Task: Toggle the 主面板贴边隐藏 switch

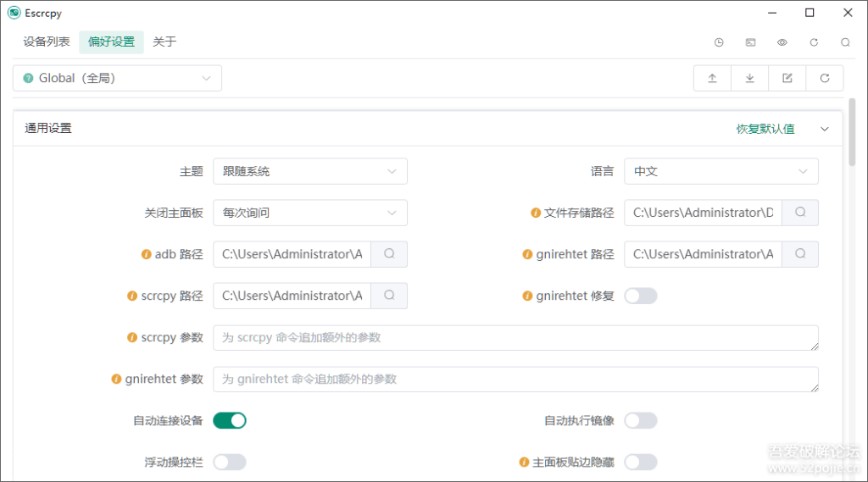Action: 641,462
